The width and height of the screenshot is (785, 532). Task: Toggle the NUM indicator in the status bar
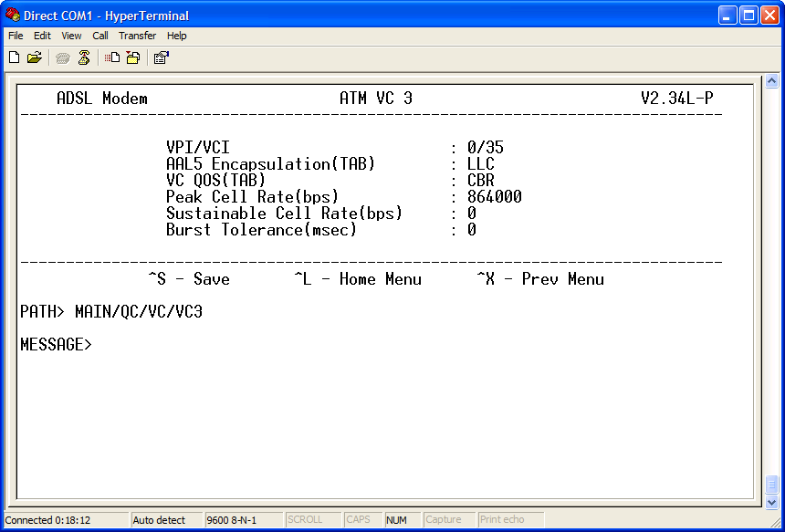coord(399,519)
